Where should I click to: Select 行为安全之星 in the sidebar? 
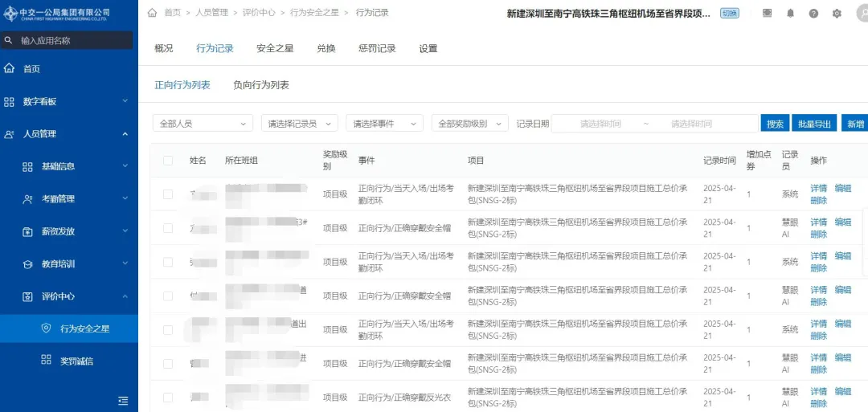coord(69,328)
